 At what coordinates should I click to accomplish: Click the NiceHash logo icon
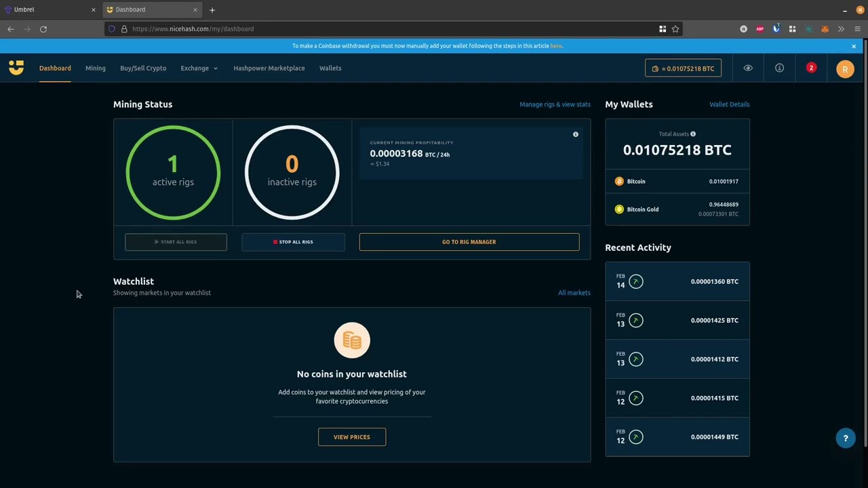pos(16,67)
